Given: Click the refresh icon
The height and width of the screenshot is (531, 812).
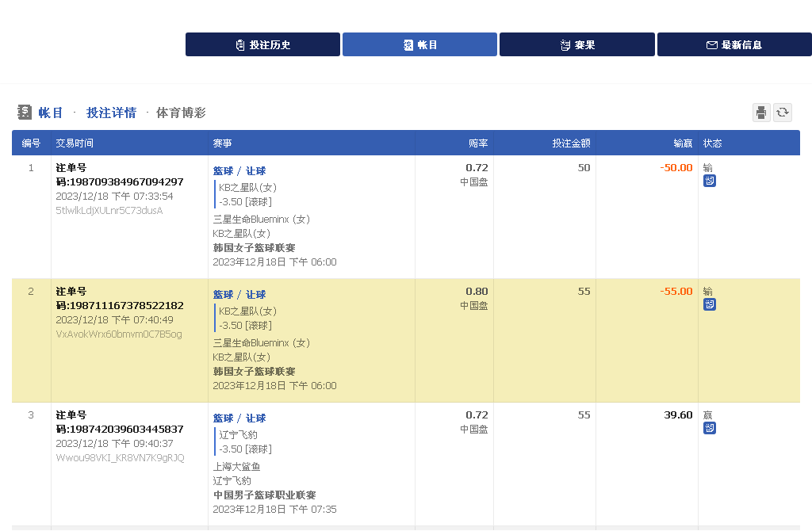Looking at the screenshot, I should 783,113.
